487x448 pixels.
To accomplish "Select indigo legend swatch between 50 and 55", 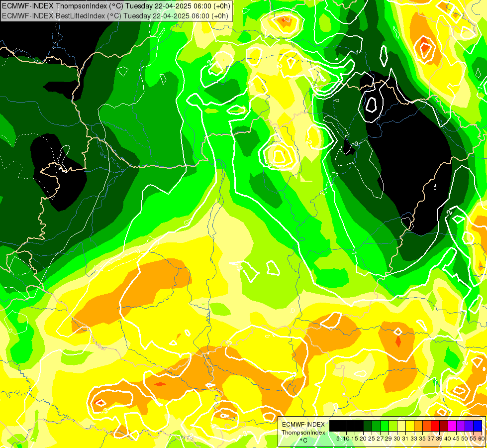I will (469, 426).
